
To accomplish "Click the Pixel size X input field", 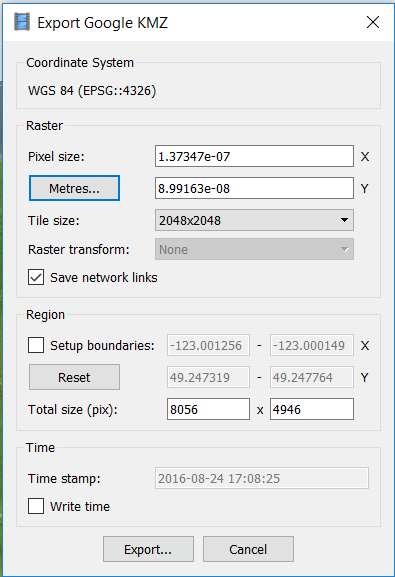I will pos(254,156).
